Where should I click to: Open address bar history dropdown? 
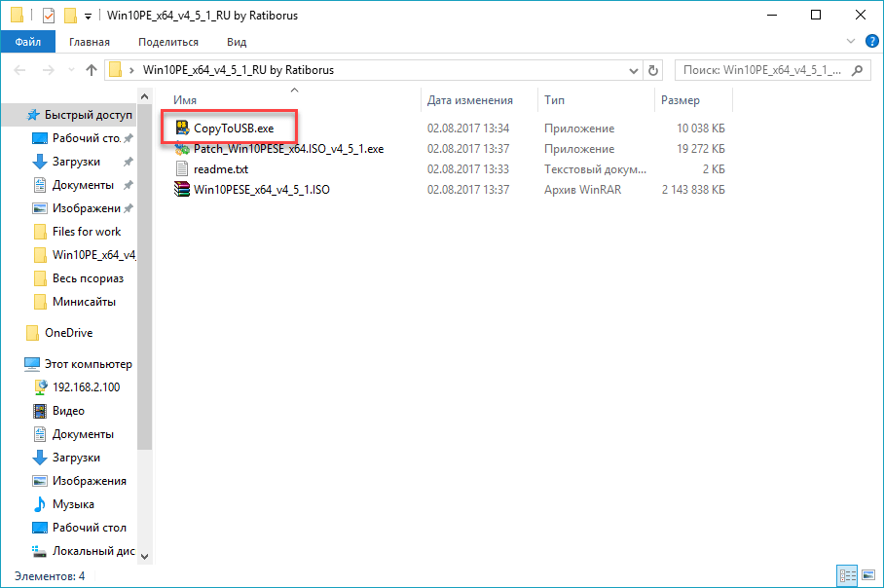click(x=633, y=70)
